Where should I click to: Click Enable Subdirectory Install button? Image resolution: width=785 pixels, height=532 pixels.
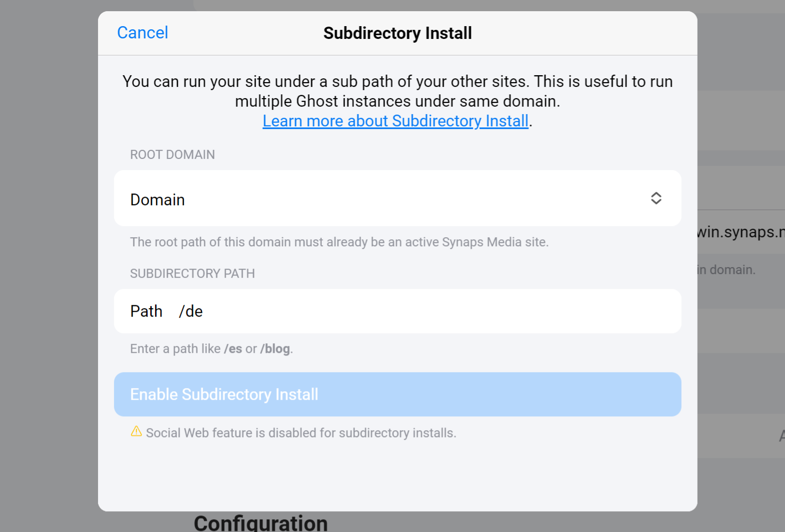(x=398, y=394)
